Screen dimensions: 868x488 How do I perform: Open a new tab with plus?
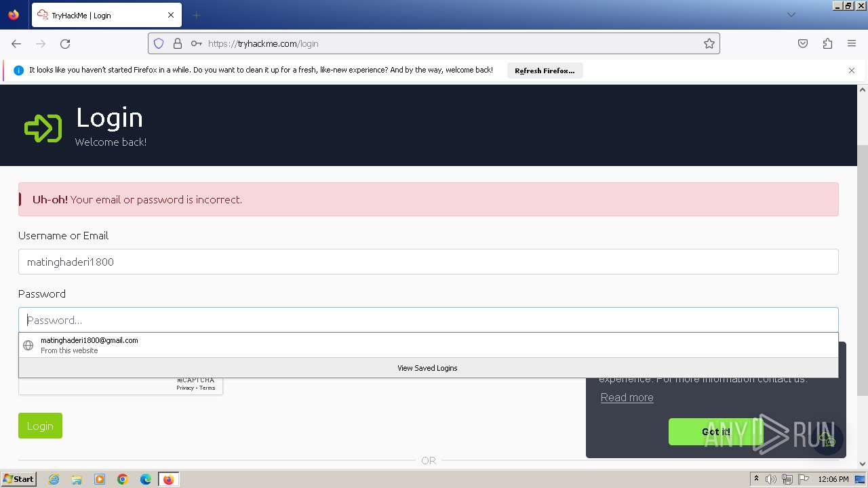[196, 15]
